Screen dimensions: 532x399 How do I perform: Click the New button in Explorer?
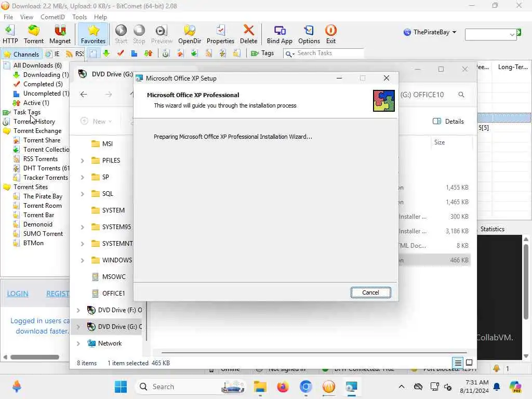click(96, 121)
